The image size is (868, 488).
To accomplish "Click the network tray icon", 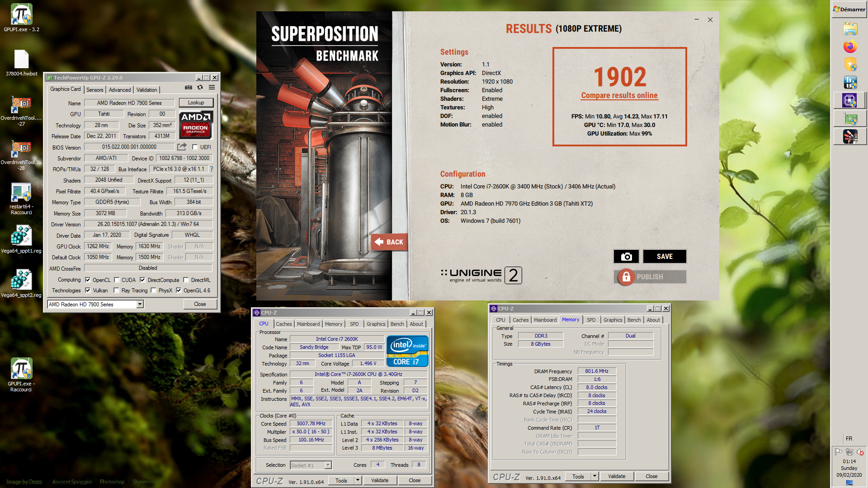I will pyautogui.click(x=849, y=452).
